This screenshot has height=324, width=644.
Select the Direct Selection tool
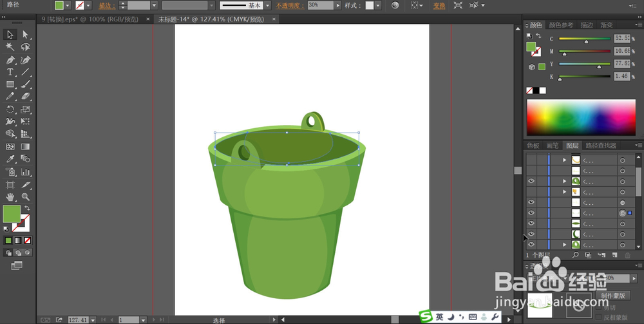pos(26,34)
